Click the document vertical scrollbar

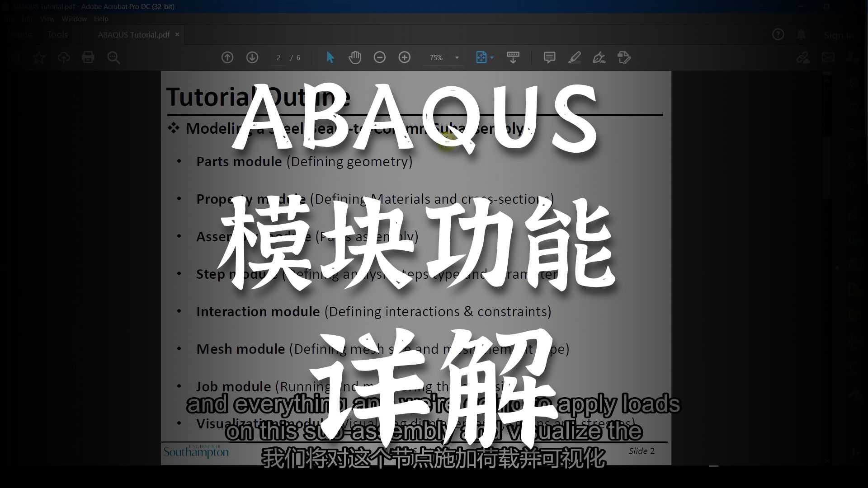tap(827, 167)
